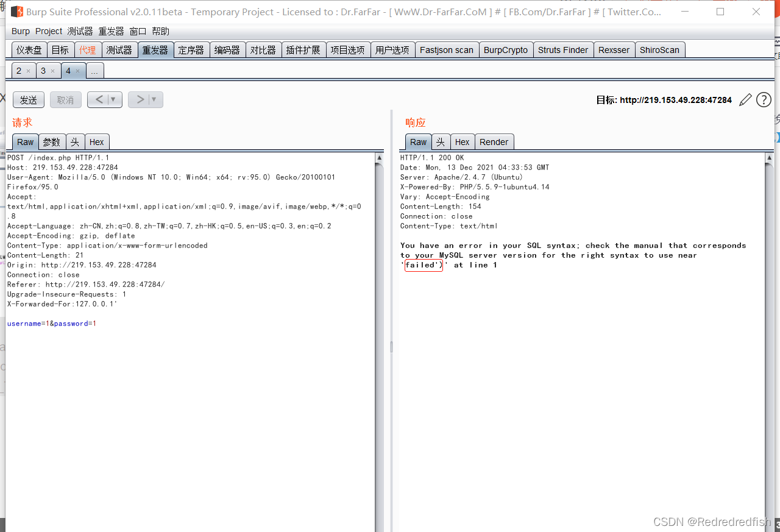Viewport: 780px width, 532px height.
Task: Go back to previous request with < button
Action: pyautogui.click(x=99, y=99)
